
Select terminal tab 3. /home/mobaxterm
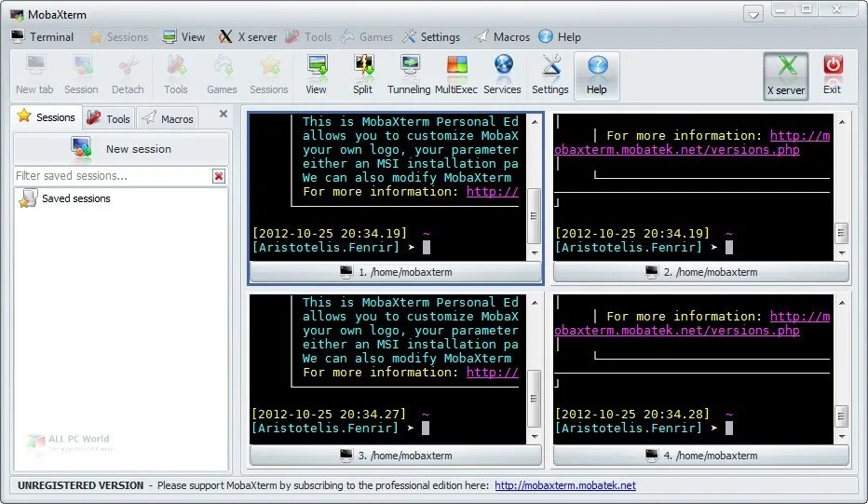(396, 456)
